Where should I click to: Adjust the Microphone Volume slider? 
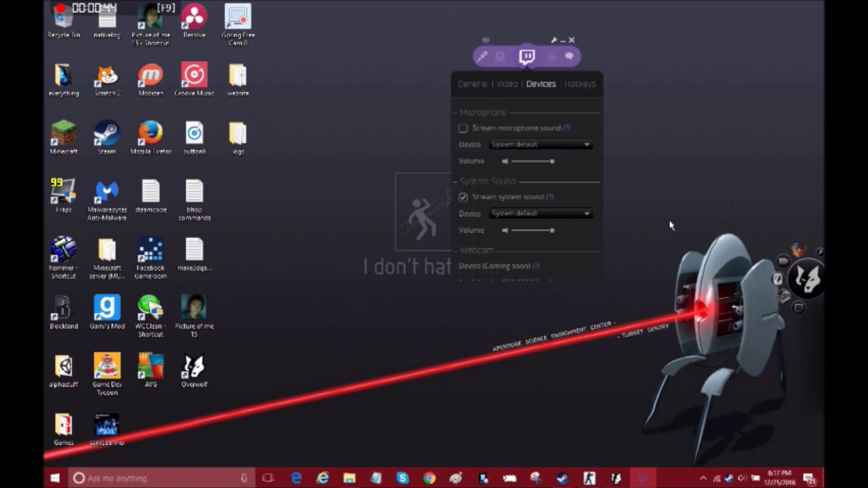[x=532, y=161]
